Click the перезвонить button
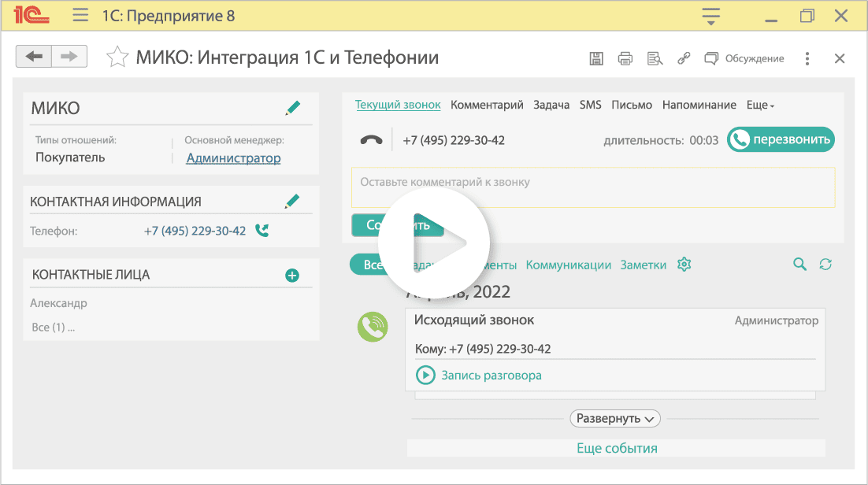Screen dimensions: 868x485 click(781, 139)
